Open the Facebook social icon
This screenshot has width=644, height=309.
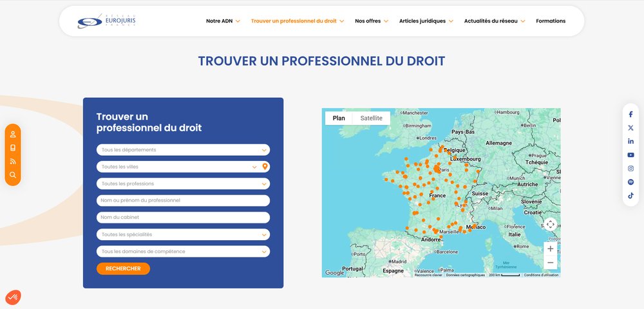tap(631, 115)
